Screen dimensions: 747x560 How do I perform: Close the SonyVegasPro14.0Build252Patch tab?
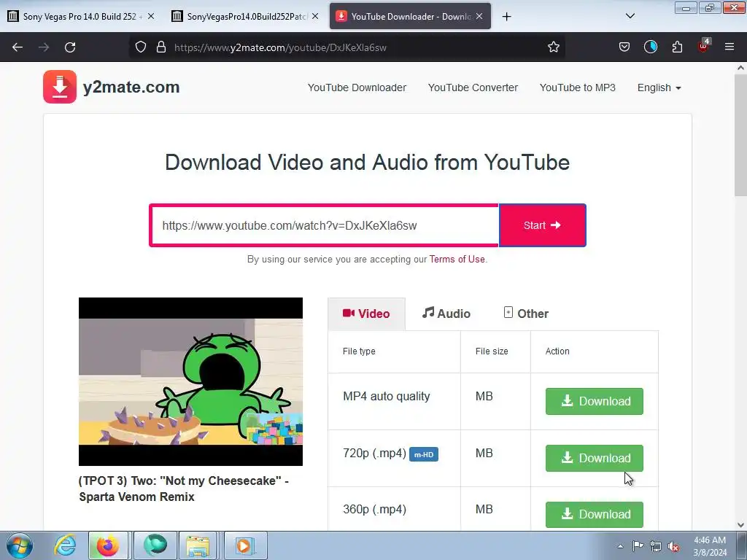(x=315, y=16)
